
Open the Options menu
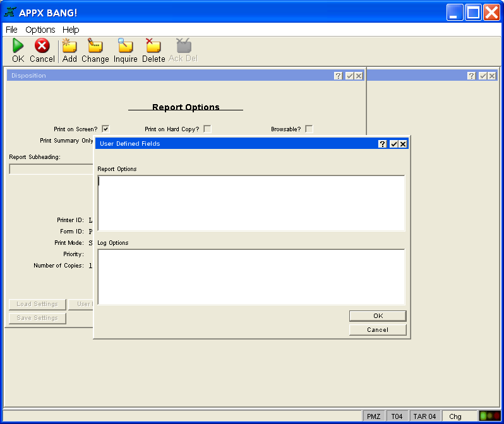point(40,30)
